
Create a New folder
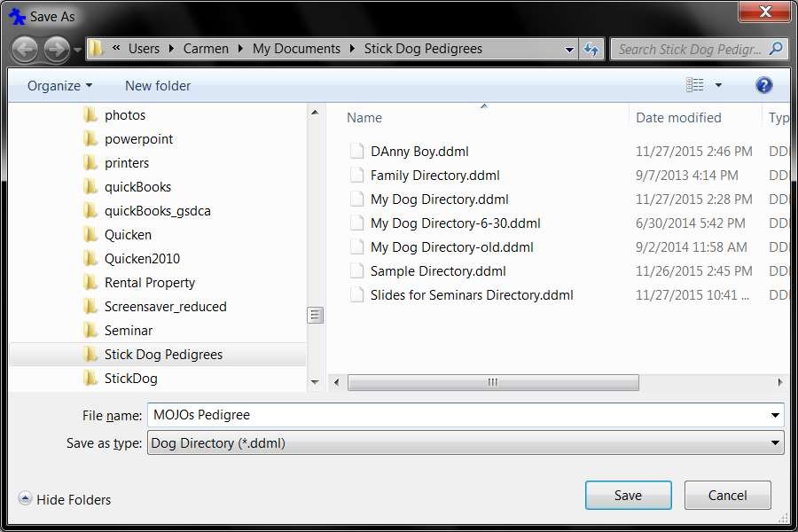coord(157,85)
